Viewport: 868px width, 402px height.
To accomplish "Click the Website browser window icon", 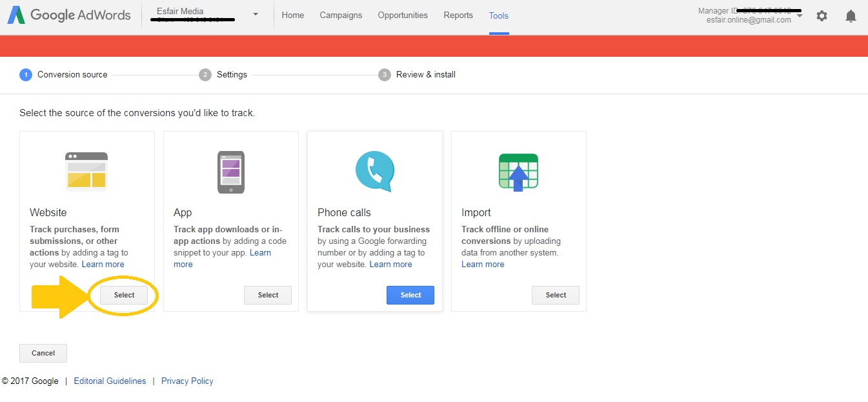I will (x=86, y=172).
